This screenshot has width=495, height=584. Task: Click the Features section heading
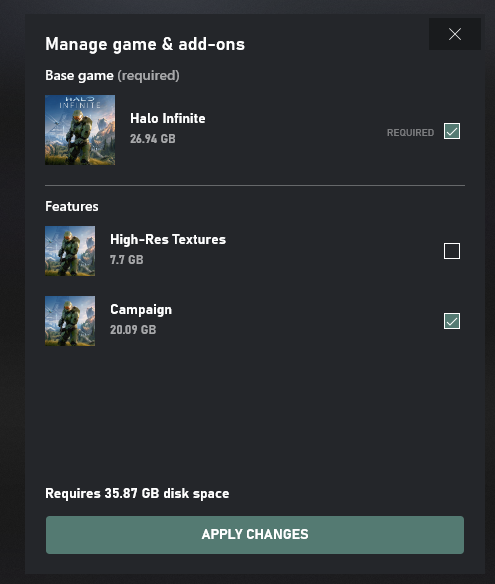click(72, 206)
